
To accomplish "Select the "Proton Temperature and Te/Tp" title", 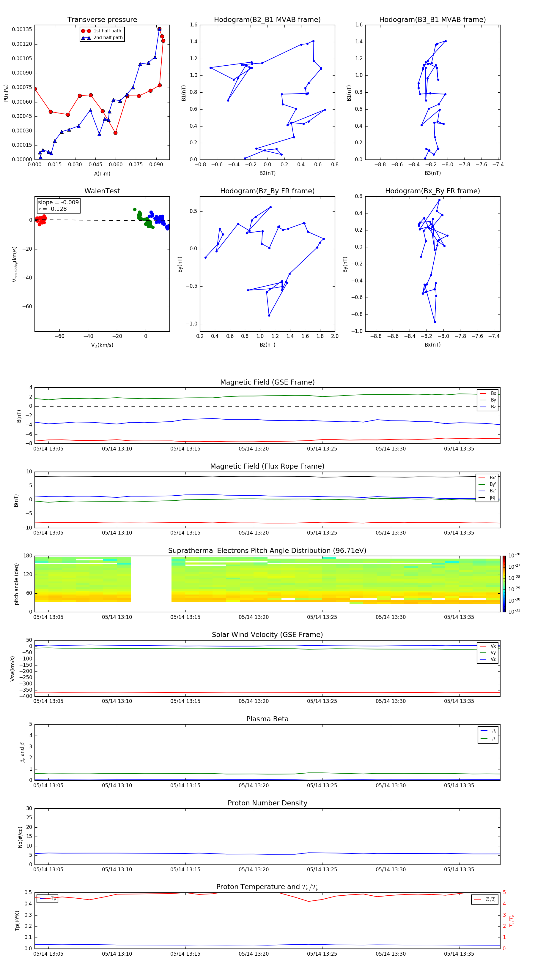I will (267, 887).
